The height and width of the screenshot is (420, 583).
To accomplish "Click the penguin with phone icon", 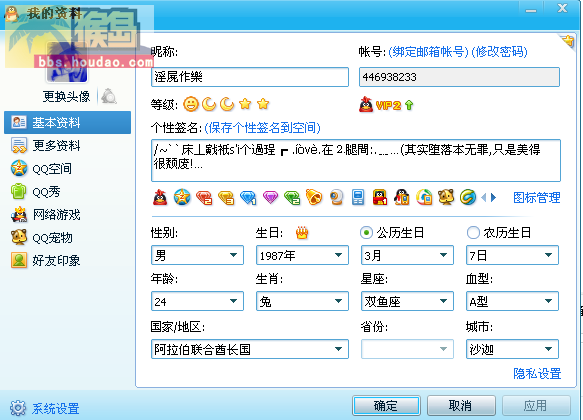I will pyautogui.click(x=402, y=197).
